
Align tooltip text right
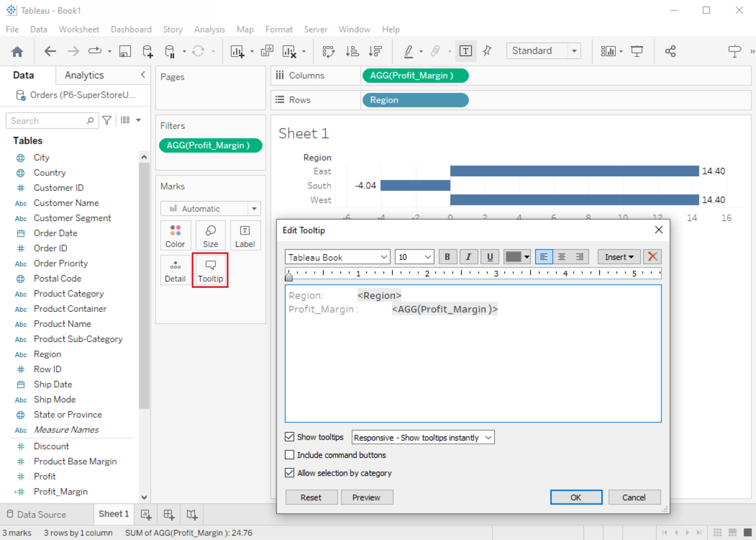(x=580, y=257)
